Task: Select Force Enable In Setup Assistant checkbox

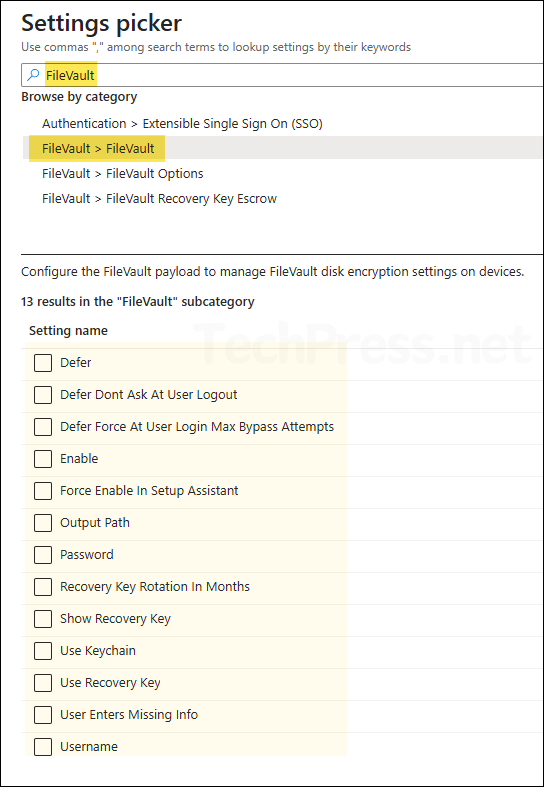Action: [x=43, y=491]
